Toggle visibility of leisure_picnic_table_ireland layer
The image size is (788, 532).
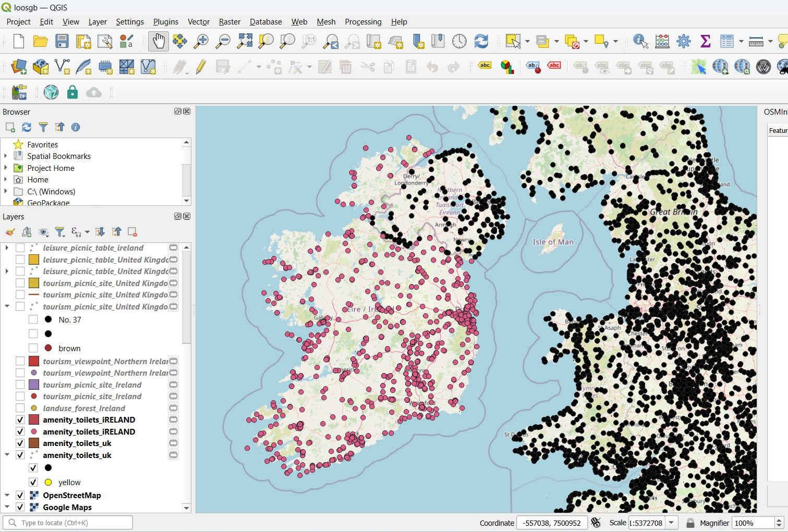point(20,248)
